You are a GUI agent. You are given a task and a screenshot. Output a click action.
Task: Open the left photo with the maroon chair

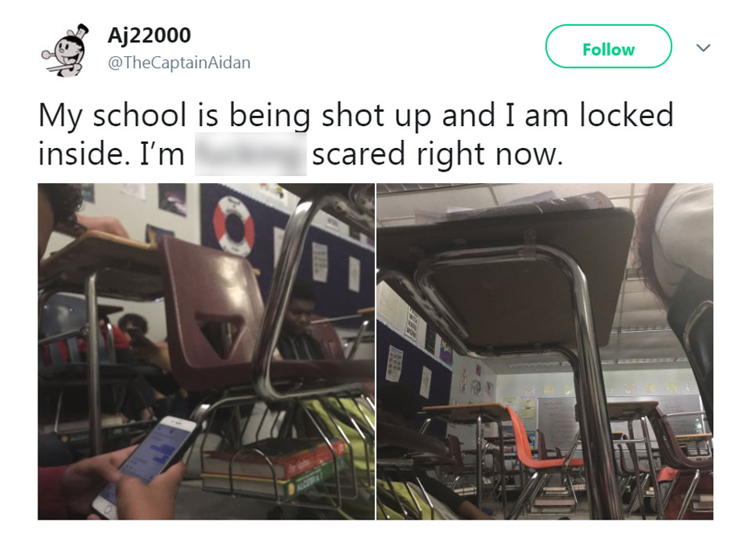(x=207, y=351)
